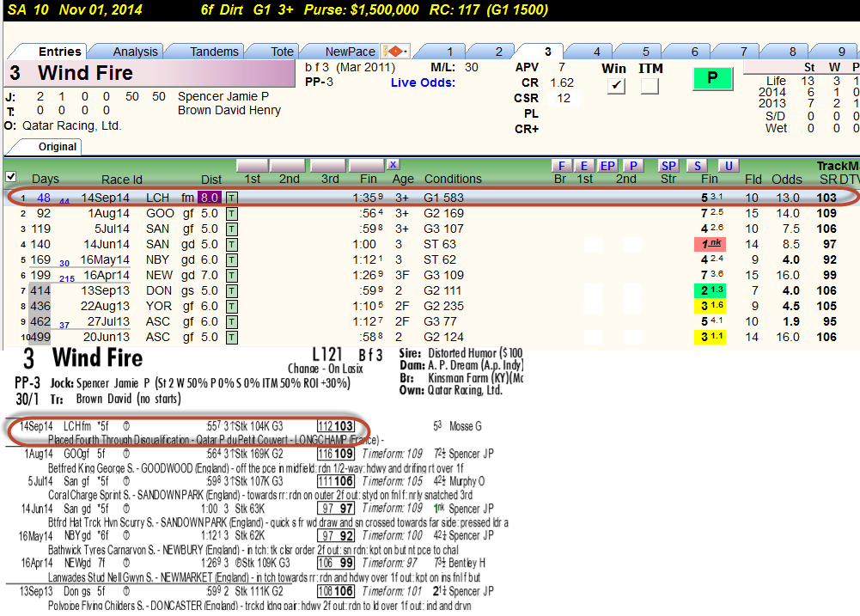Click the SP filter button
This screenshot has width=860, height=616.
pos(668,166)
